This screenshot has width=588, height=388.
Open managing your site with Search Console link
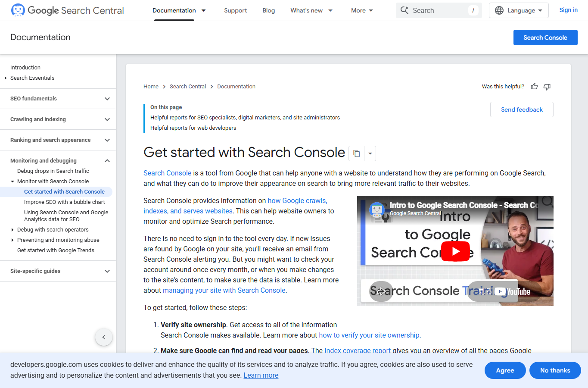(x=224, y=291)
